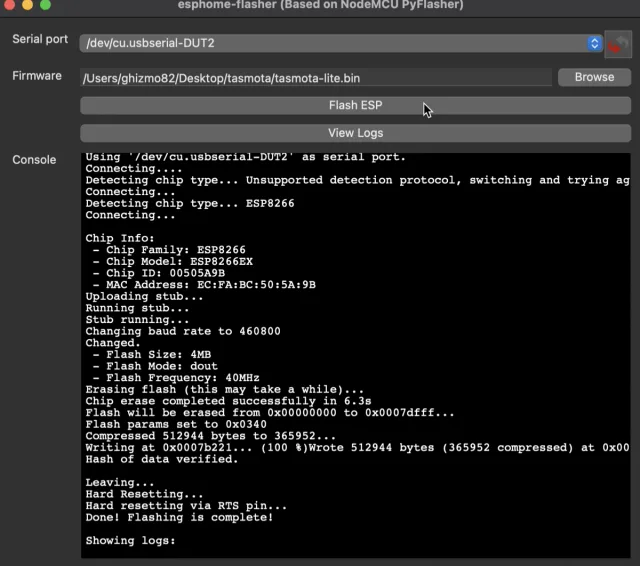Viewport: 640px width, 566px height.
Task: Open View Logs
Action: pyautogui.click(x=355, y=133)
